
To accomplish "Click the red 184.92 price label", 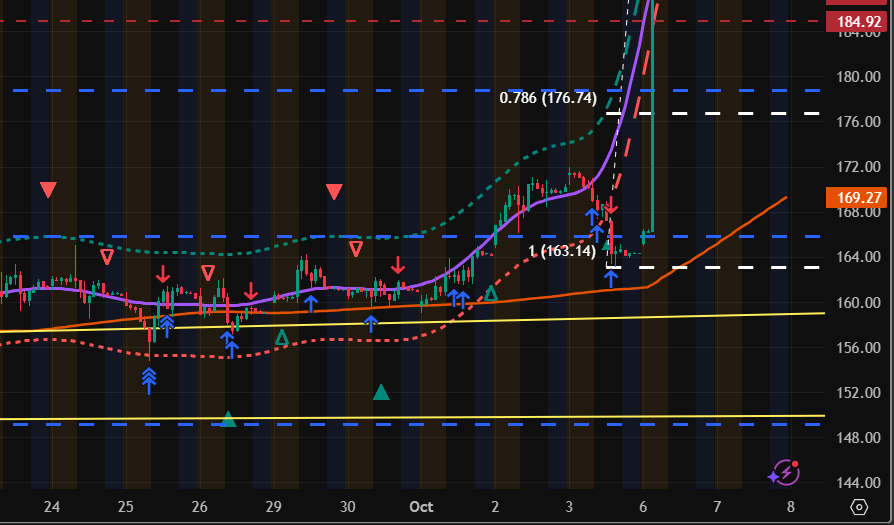I will point(858,20).
